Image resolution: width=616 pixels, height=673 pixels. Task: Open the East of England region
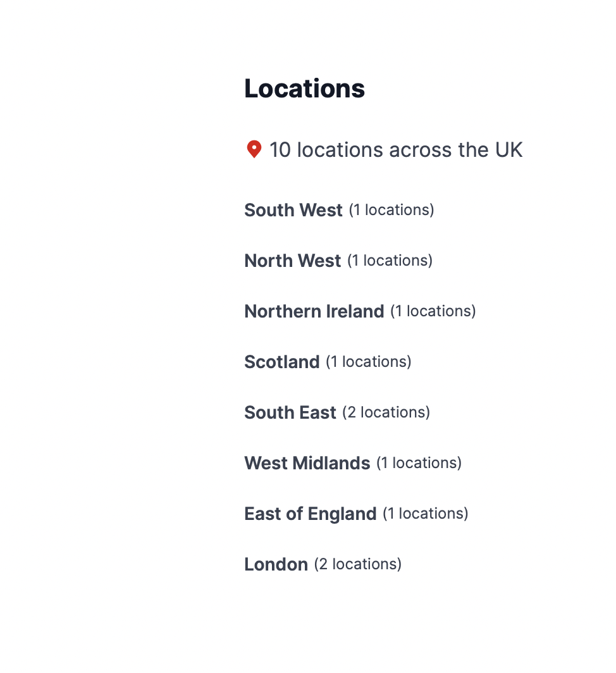(310, 514)
